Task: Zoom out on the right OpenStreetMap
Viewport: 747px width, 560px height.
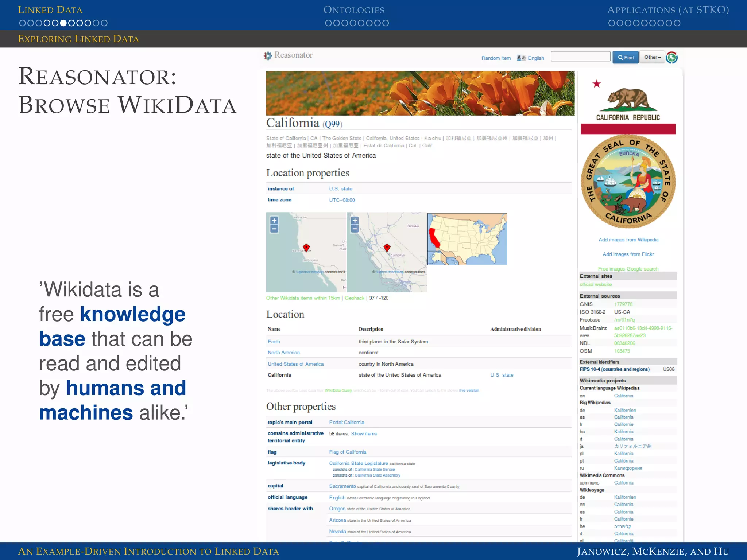Action: pyautogui.click(x=355, y=229)
